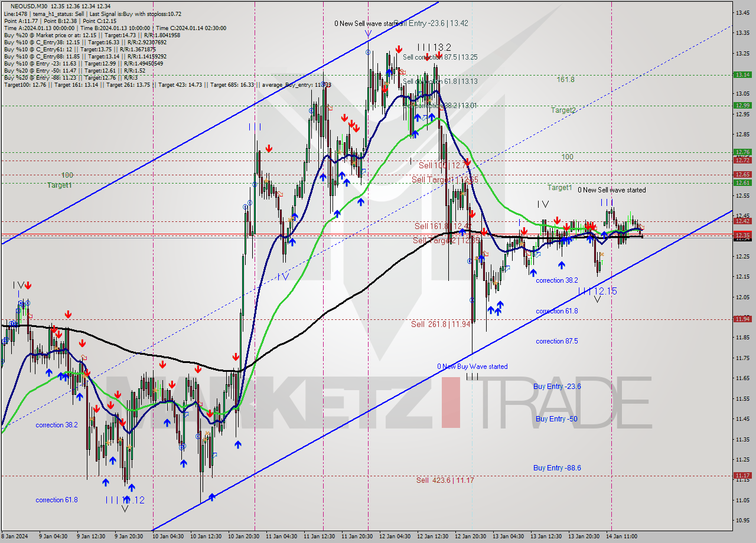Select the green 'Target2' label
The height and width of the screenshot is (543, 756).
pyautogui.click(x=563, y=110)
